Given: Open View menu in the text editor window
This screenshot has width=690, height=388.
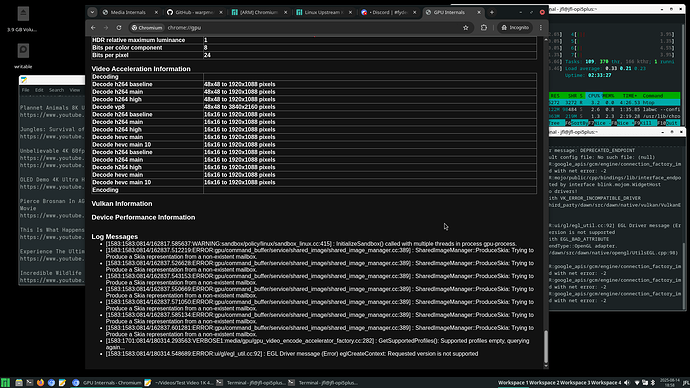Looking at the screenshot, I should click(75, 90).
